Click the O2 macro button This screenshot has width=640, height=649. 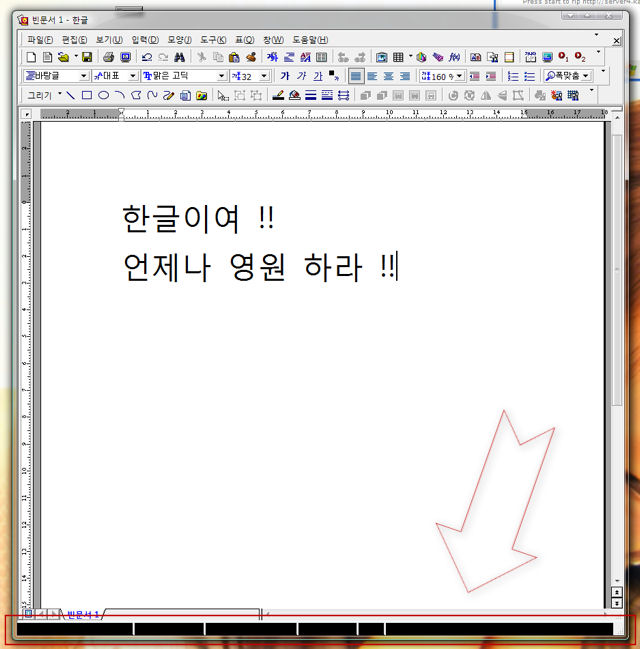[580, 57]
